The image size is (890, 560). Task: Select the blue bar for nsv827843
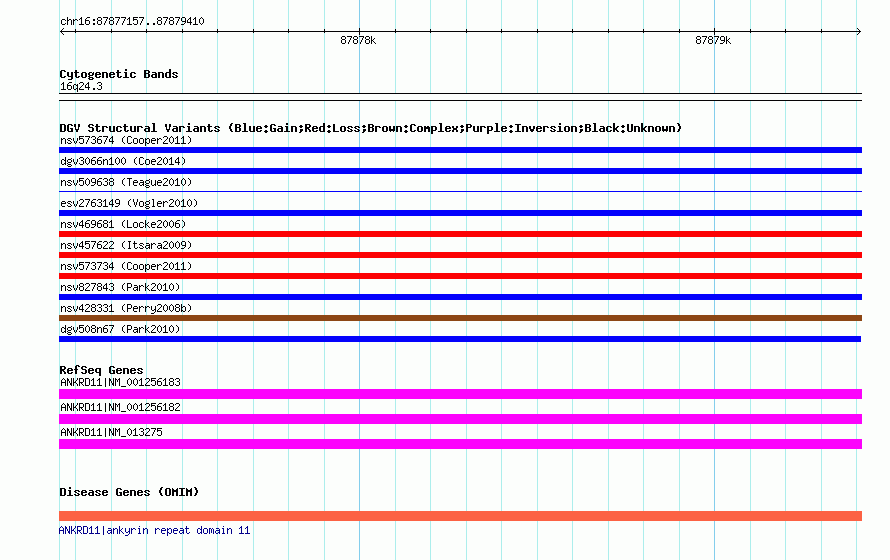tap(460, 297)
